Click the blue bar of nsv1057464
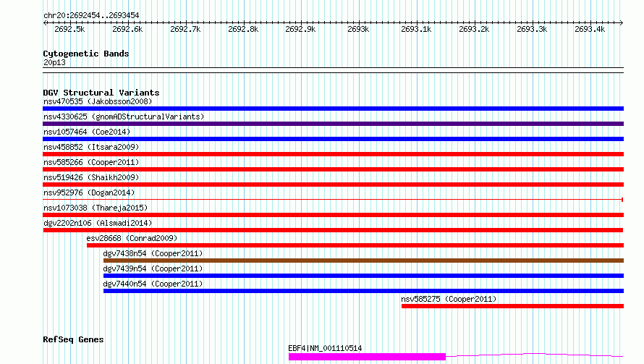This screenshot has width=644, height=364. click(333, 139)
